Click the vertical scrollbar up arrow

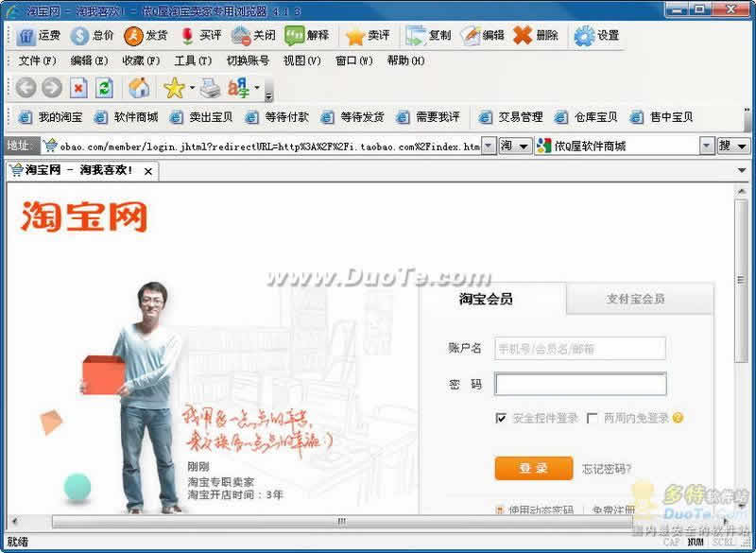[x=741, y=192]
